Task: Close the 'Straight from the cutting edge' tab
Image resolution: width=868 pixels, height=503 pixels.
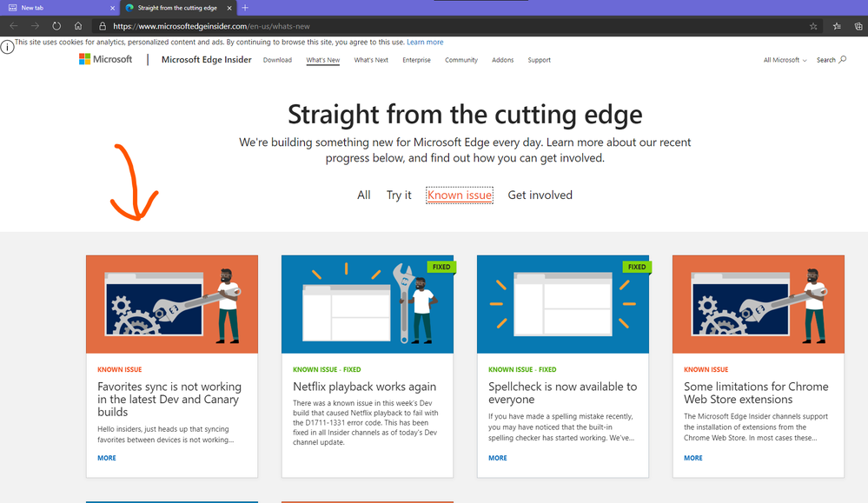Action: coord(229,9)
